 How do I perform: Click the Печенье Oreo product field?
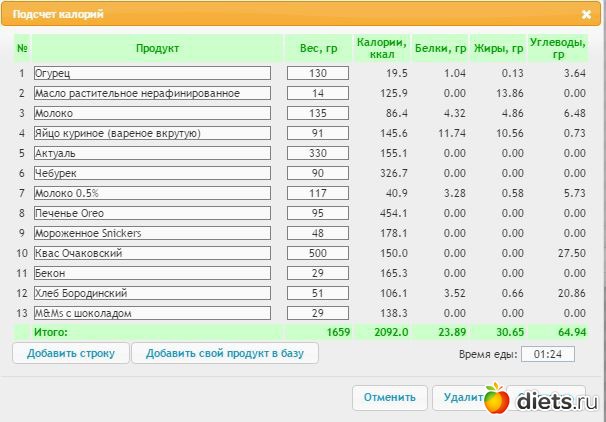[x=152, y=213]
